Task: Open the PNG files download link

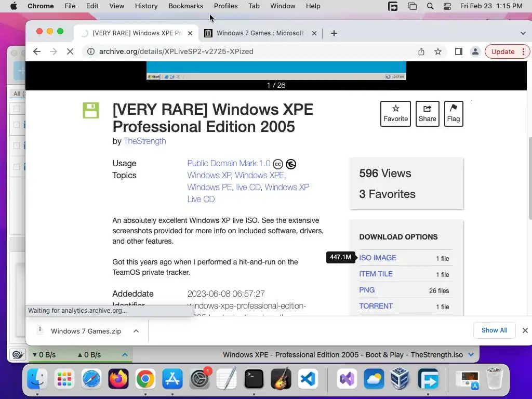Action: tap(367, 290)
